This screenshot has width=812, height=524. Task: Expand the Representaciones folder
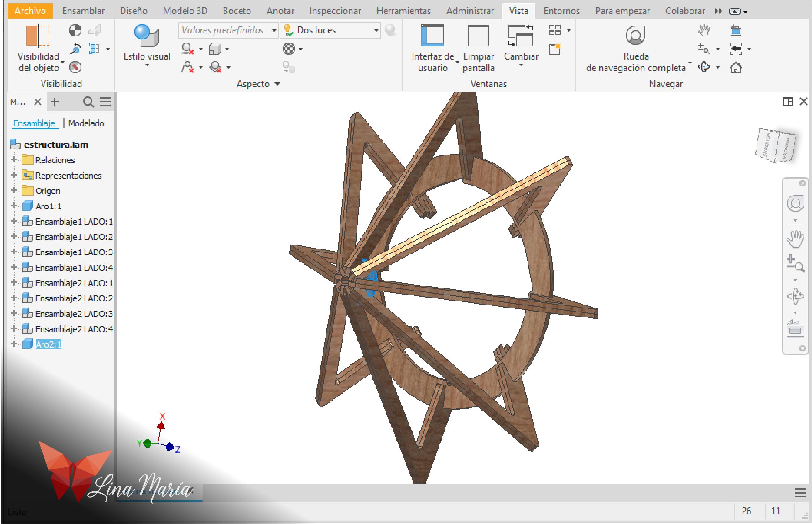pos(14,175)
